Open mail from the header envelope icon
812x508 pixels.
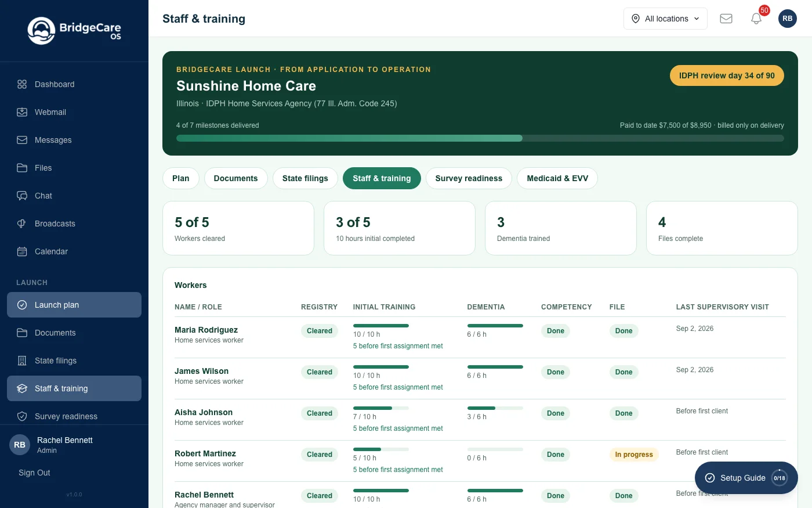pos(726,19)
